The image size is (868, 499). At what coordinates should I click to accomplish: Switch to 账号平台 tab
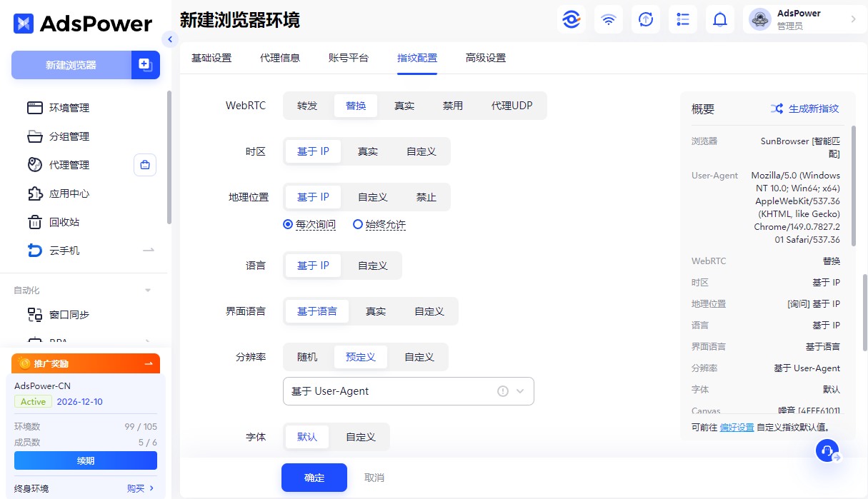point(349,58)
